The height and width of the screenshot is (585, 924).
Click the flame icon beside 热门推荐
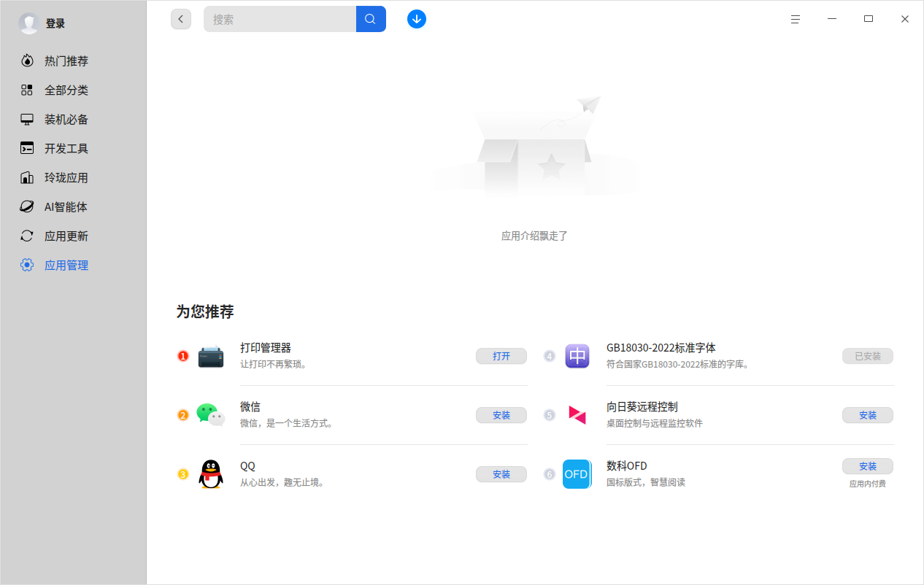(x=27, y=61)
